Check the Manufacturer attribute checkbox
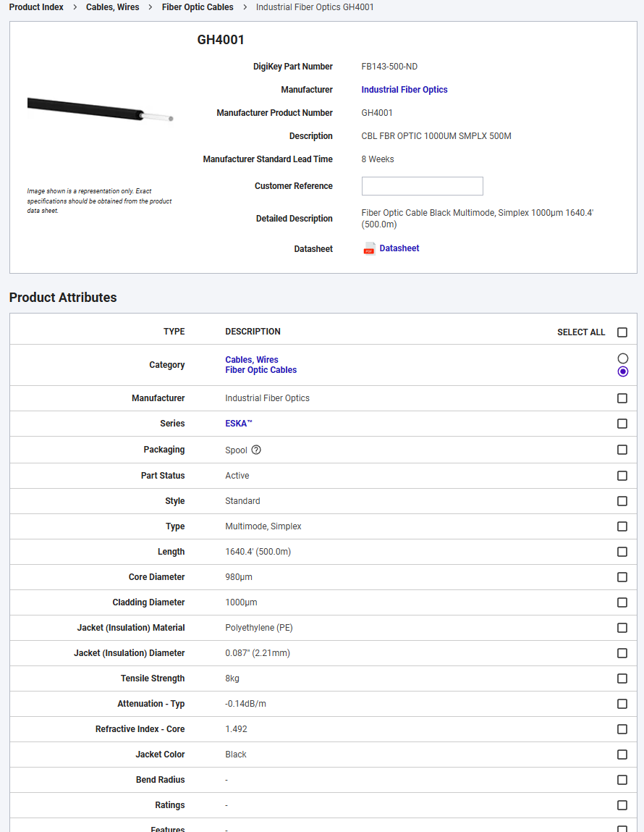644x832 pixels. pyautogui.click(x=622, y=398)
